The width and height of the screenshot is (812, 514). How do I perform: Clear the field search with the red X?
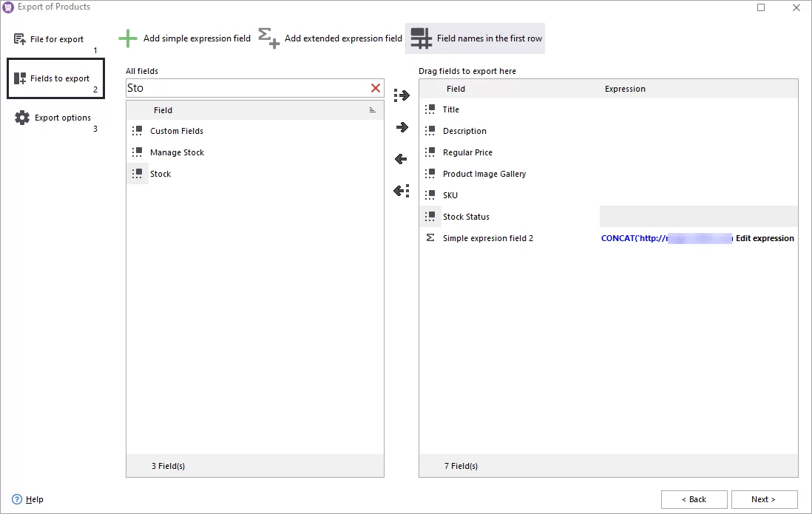coord(376,87)
